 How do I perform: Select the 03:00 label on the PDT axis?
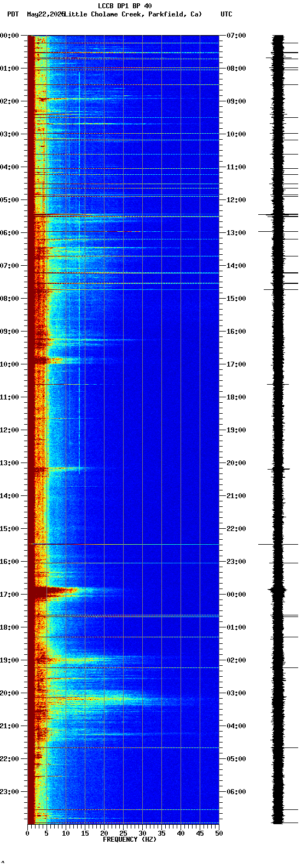click(10, 134)
